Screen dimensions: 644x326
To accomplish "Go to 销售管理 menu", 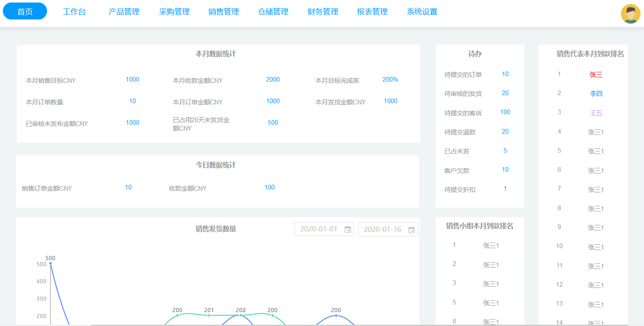I will [224, 12].
